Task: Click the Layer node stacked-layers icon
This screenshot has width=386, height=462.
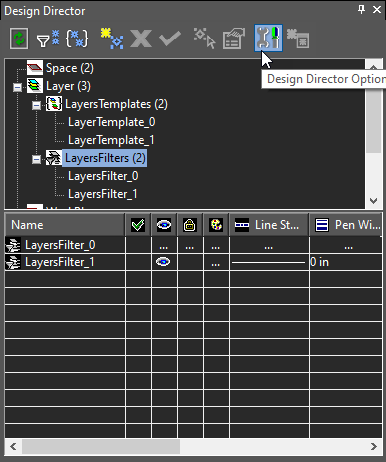Action: click(35, 86)
